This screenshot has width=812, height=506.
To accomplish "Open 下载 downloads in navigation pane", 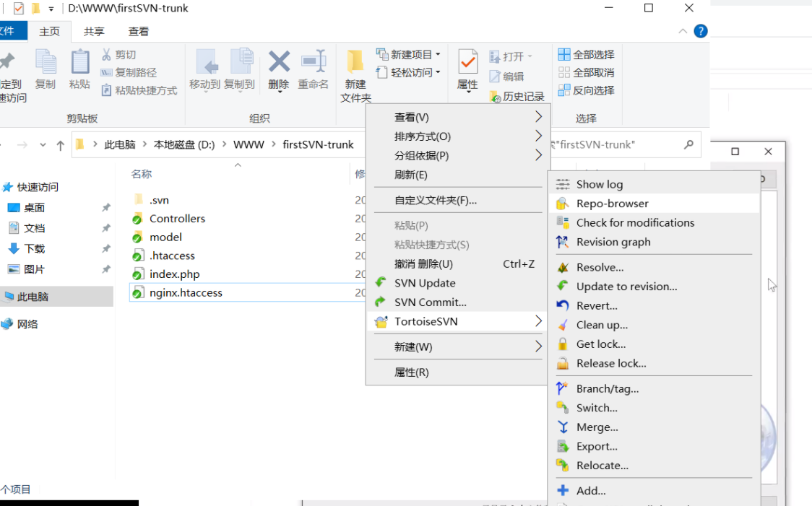I will click(34, 248).
